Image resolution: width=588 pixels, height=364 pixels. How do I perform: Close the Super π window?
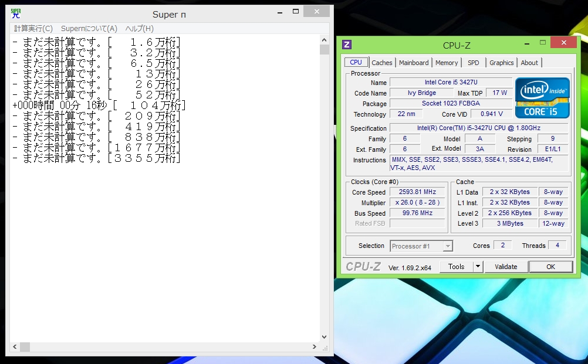tap(316, 12)
